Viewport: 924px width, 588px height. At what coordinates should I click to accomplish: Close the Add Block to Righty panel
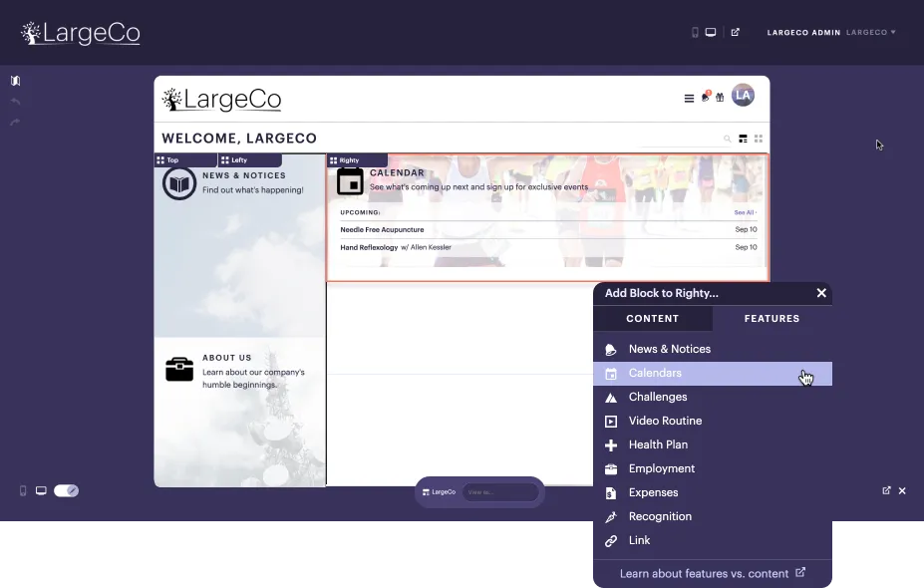pyautogui.click(x=821, y=293)
